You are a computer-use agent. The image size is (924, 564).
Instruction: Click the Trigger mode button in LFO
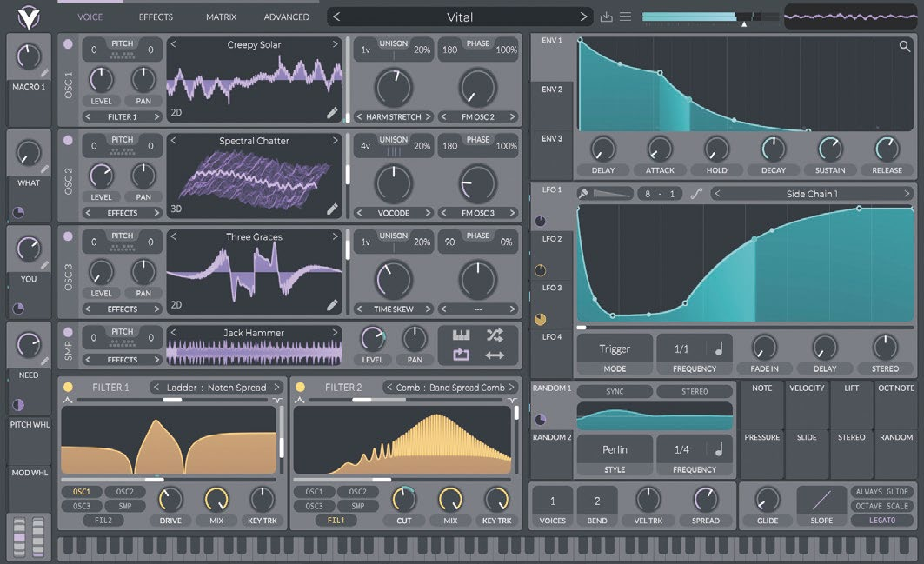click(x=614, y=349)
